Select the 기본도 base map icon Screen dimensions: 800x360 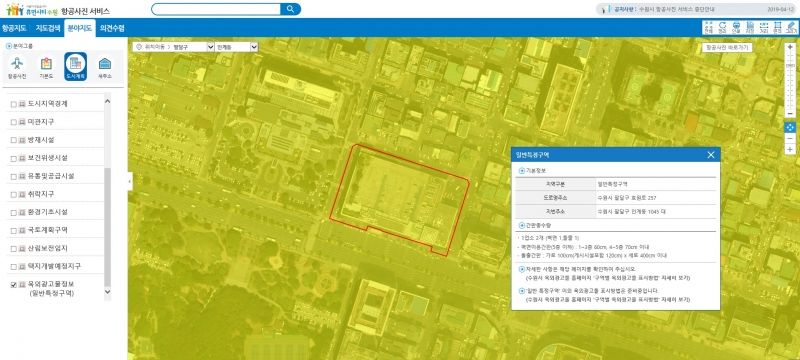click(46, 67)
